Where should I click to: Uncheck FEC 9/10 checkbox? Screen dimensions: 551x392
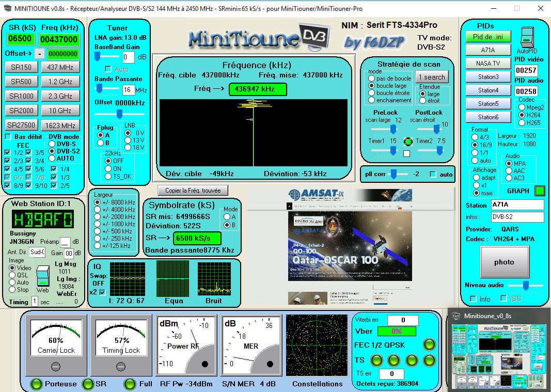coord(28,185)
